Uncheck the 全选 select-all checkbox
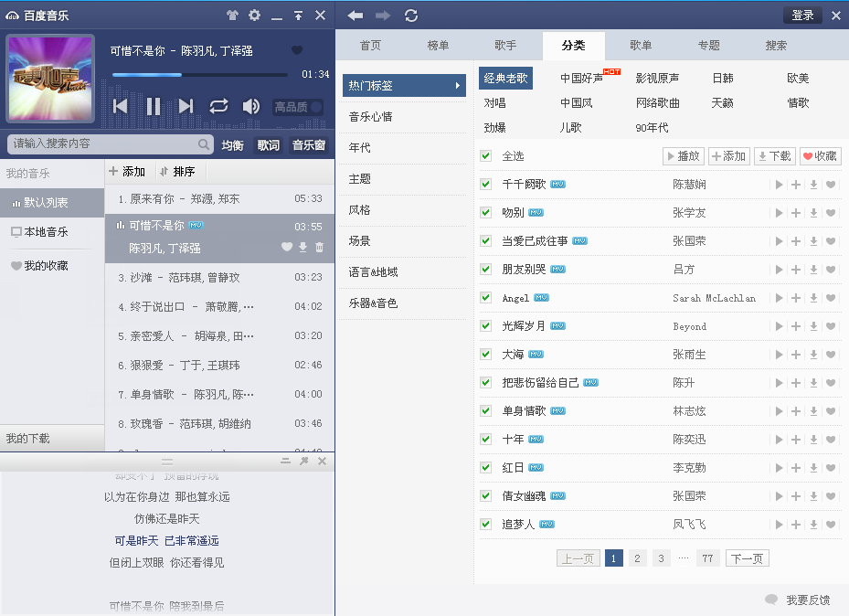The image size is (849, 616). coord(485,156)
